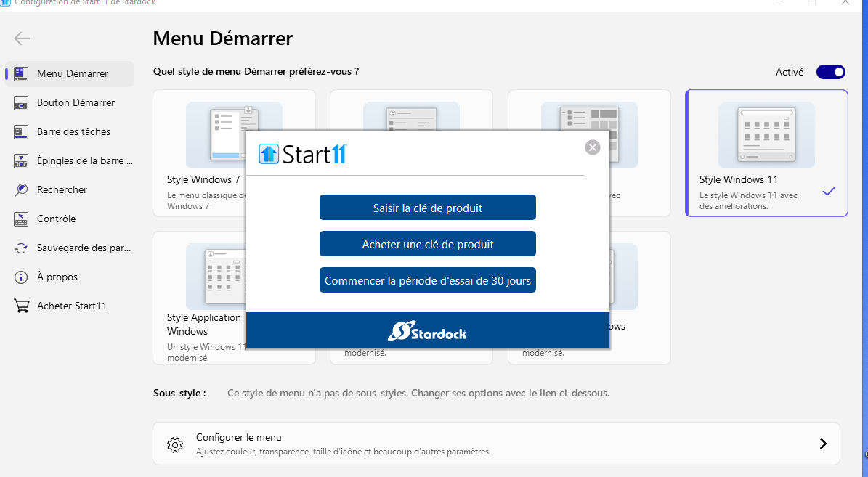Open the À propos page
This screenshot has height=477, width=868.
[69, 277]
